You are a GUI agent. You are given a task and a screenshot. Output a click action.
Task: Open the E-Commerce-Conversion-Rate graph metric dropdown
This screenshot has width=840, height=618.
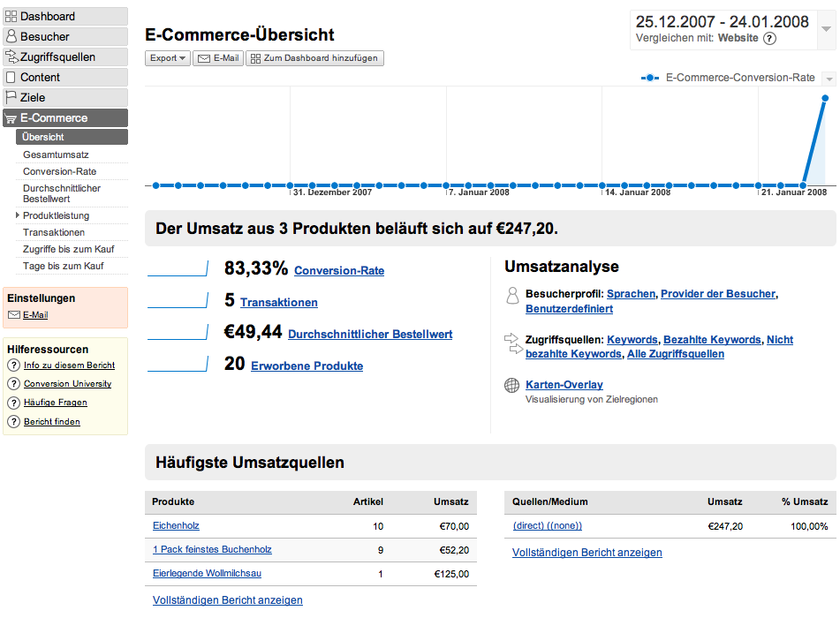pyautogui.click(x=828, y=79)
